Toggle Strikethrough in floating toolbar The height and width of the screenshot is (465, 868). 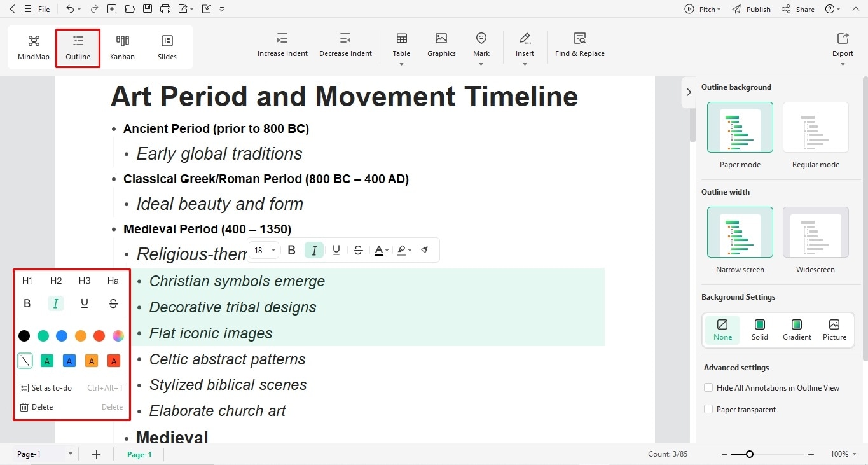358,250
